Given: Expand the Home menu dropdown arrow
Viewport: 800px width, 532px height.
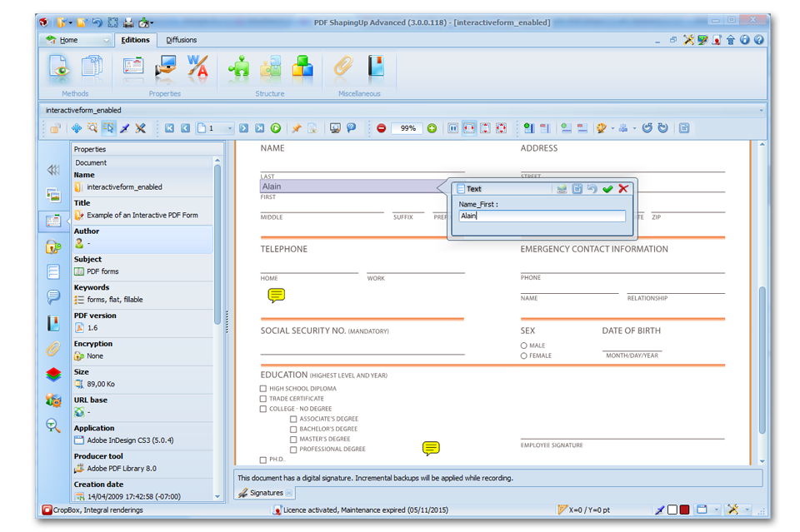Looking at the screenshot, I should (106, 40).
